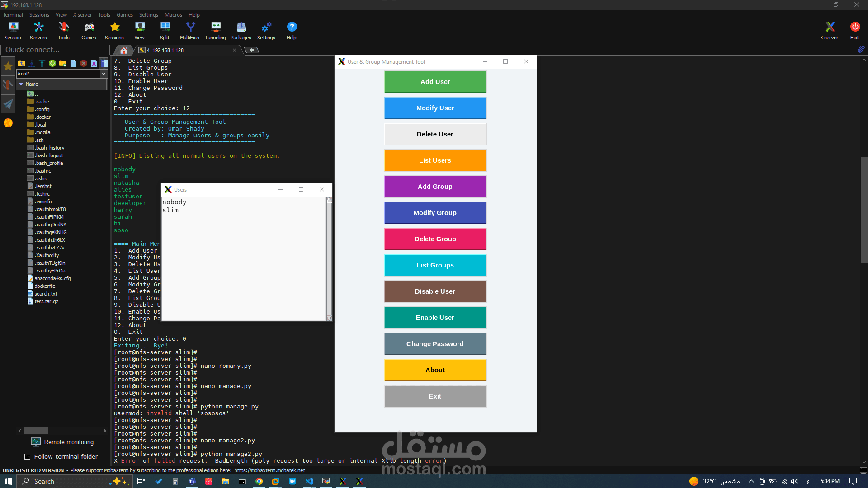
Task: Enable Follow terminal folder checkbox
Action: pyautogui.click(x=28, y=457)
